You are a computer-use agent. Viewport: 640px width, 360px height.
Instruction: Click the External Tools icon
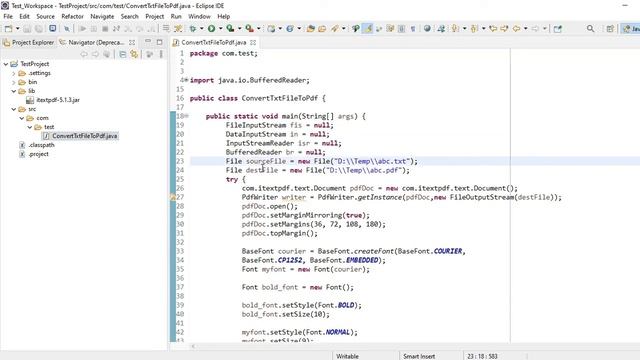[x=249, y=29]
